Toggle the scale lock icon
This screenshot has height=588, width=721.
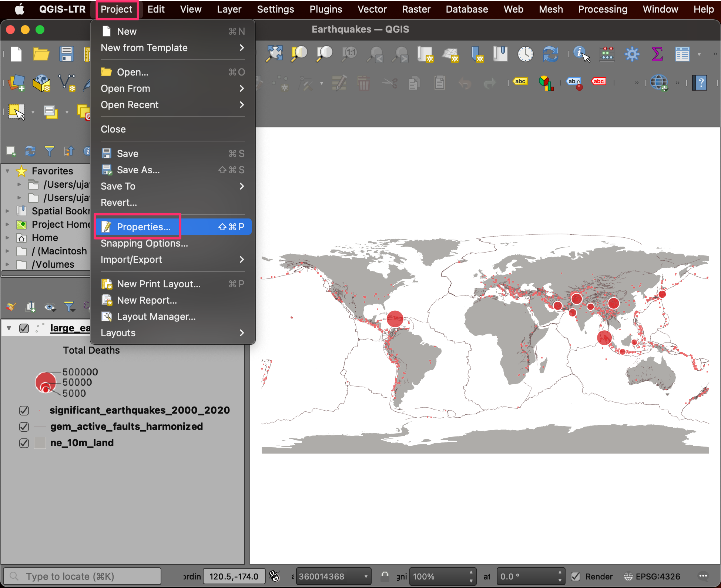[x=385, y=576]
